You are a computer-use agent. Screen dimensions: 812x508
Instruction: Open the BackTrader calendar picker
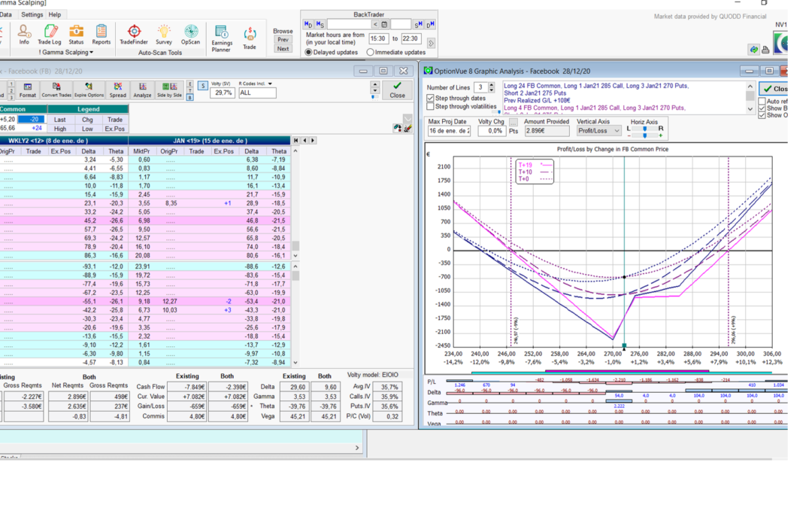(384, 24)
